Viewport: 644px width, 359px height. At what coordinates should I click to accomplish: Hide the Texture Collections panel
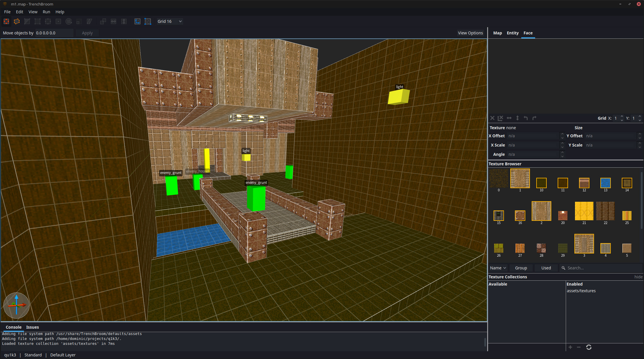pyautogui.click(x=638, y=277)
